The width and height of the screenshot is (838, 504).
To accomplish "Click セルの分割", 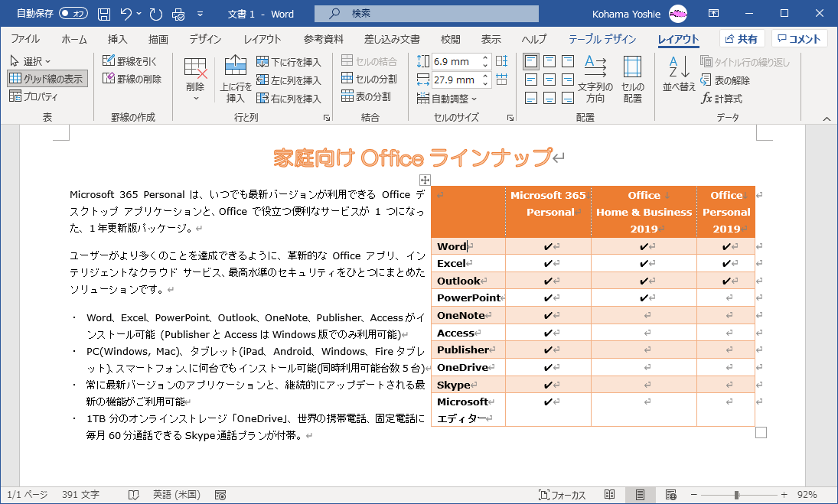I will pyautogui.click(x=370, y=79).
